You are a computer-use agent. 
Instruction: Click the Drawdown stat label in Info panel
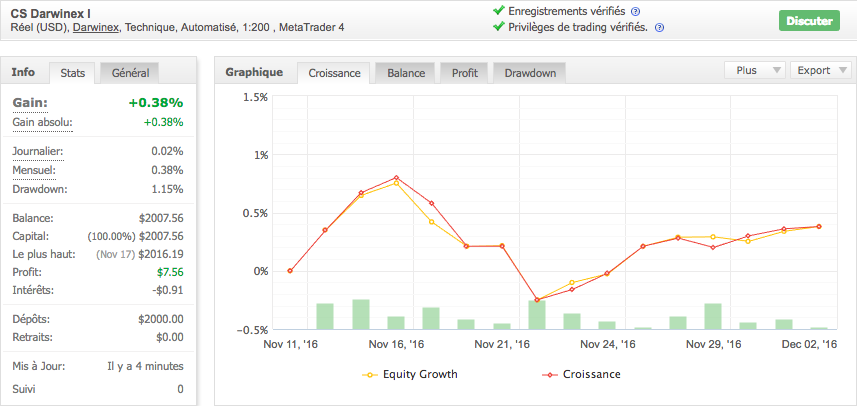[x=39, y=189]
